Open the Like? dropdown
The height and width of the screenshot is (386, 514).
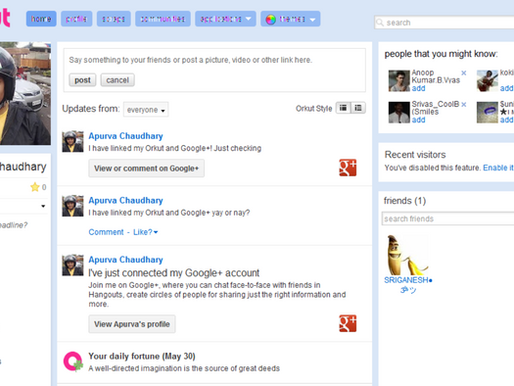145,232
